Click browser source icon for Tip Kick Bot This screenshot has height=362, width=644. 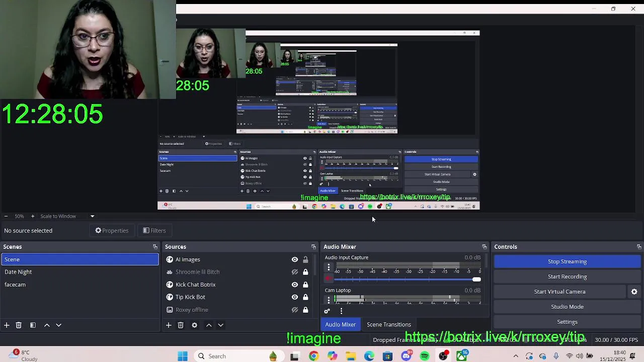point(170,297)
